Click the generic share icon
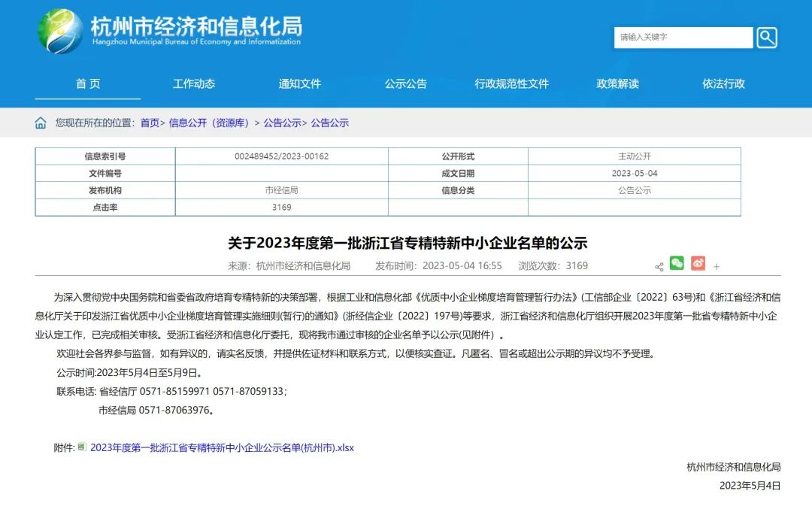812x506 pixels. [659, 267]
